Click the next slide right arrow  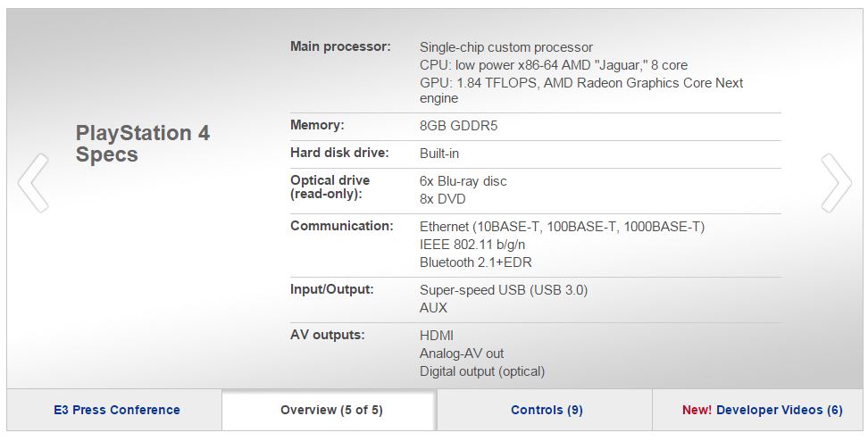(x=836, y=183)
